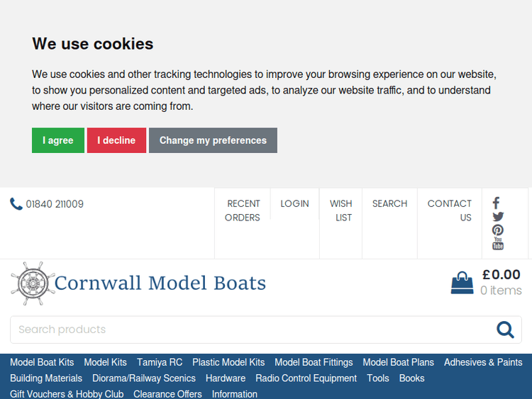Open the Model Boat Kits menu
The width and height of the screenshot is (532, 399).
42,362
